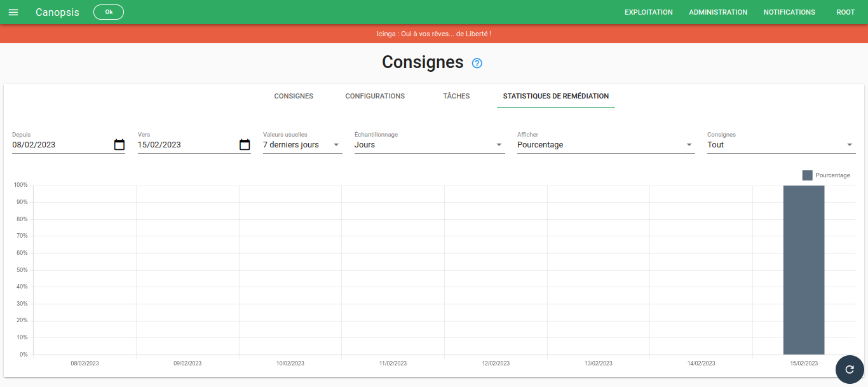The width and height of the screenshot is (868, 387).
Task: Select the Statistiques de remédiation tab
Action: click(556, 96)
